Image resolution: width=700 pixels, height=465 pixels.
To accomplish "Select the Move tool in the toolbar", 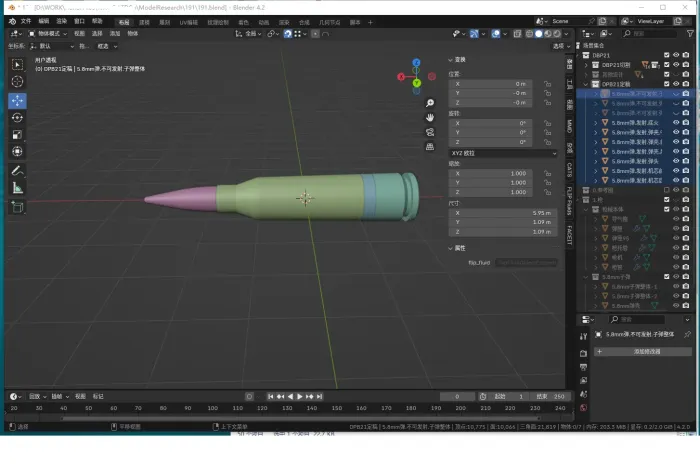I will 17,100.
